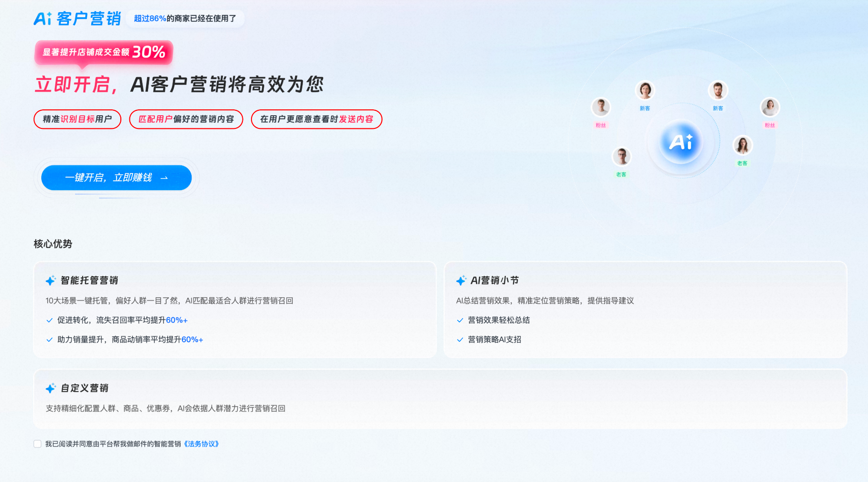Click the glowing blue AI orb icon

pyautogui.click(x=681, y=142)
